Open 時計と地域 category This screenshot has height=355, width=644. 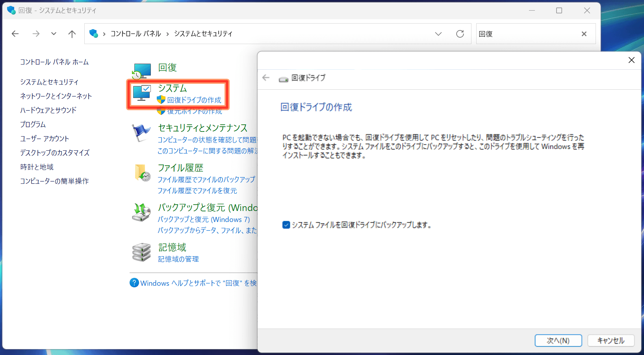pos(37,167)
